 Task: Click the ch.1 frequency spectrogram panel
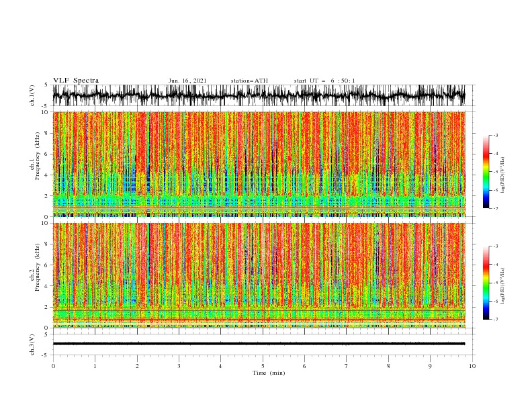pyautogui.click(x=259, y=164)
